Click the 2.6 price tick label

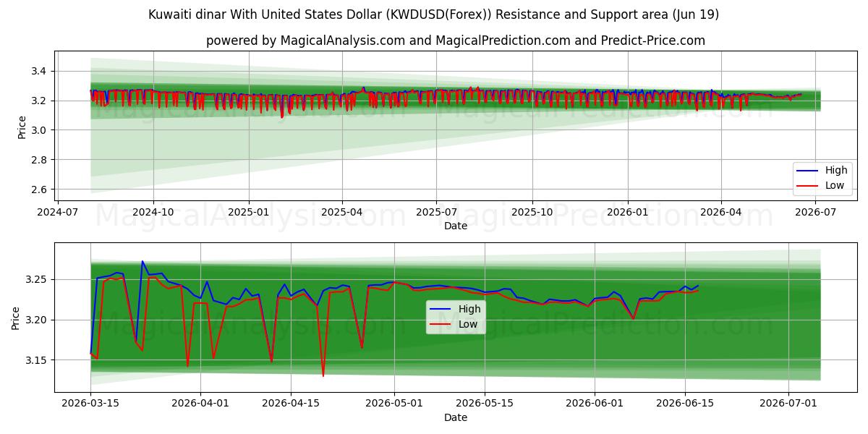(39, 190)
